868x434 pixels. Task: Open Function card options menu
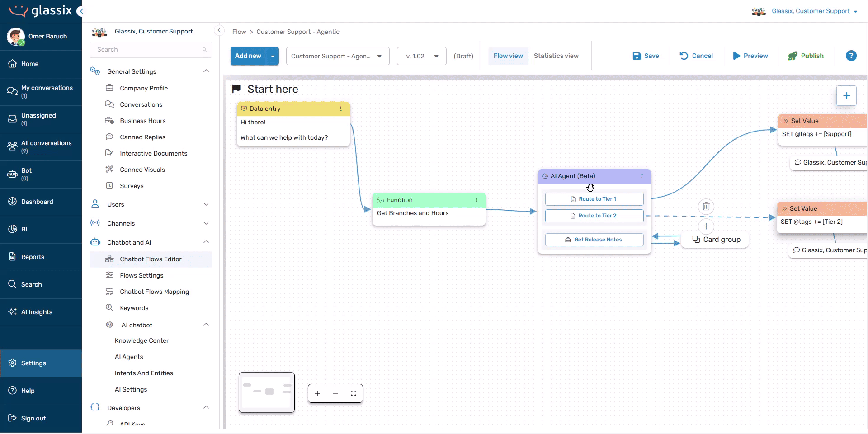(476, 200)
